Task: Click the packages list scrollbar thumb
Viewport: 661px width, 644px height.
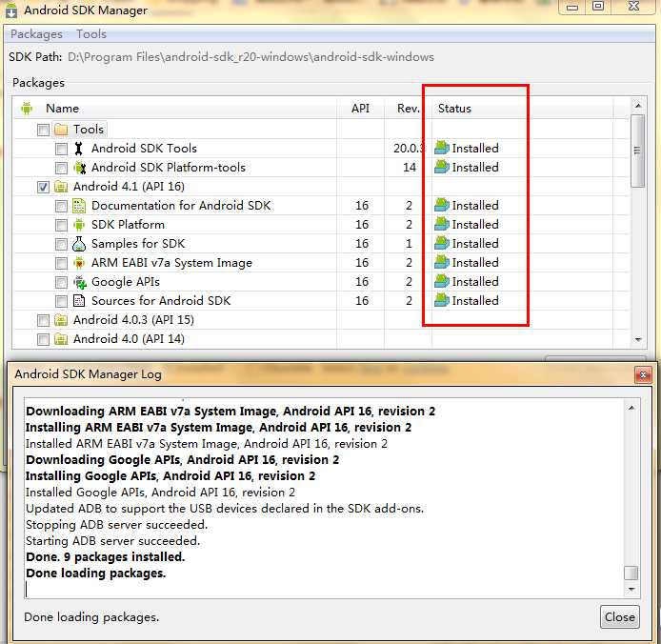Action: click(637, 151)
